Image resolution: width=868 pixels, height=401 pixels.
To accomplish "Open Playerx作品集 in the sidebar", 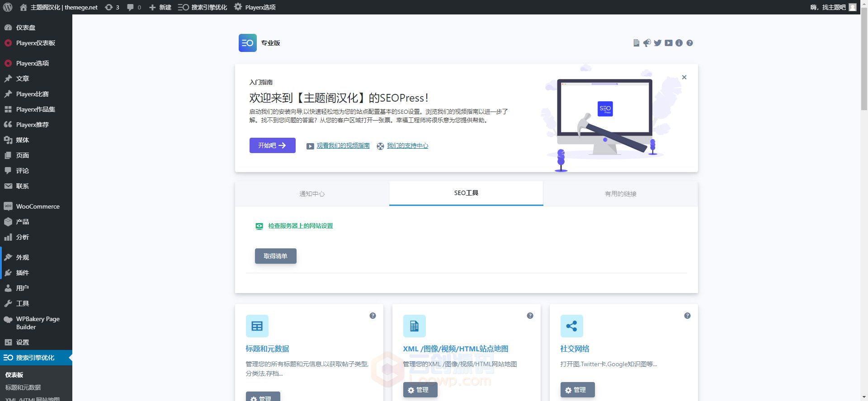I will click(36, 109).
